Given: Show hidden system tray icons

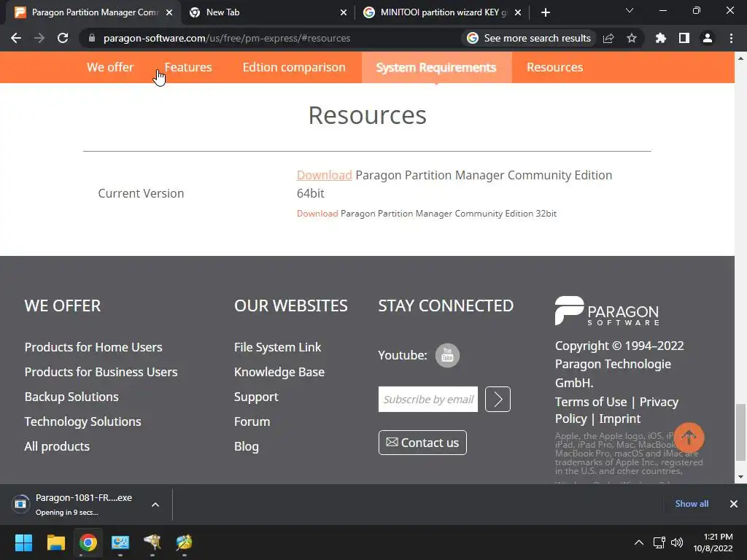Looking at the screenshot, I should tap(639, 542).
